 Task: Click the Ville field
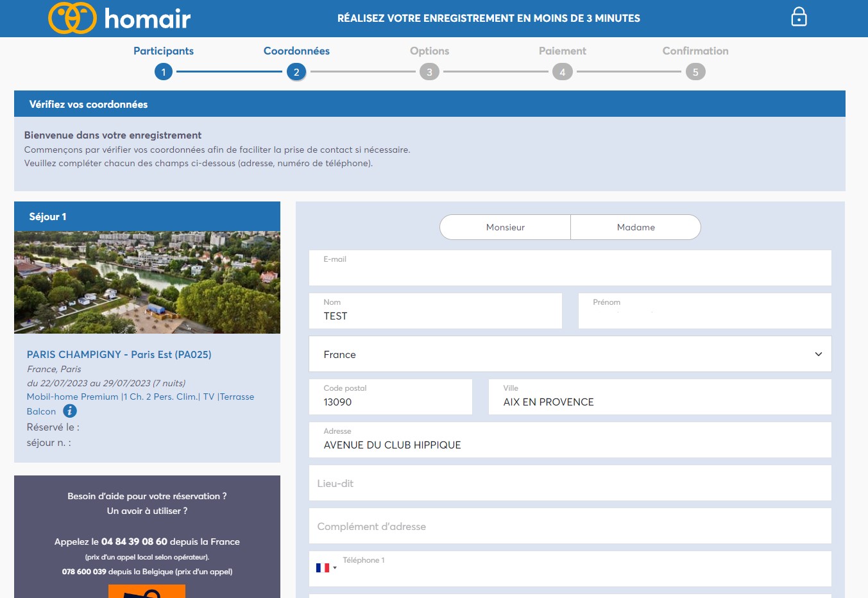coord(660,397)
